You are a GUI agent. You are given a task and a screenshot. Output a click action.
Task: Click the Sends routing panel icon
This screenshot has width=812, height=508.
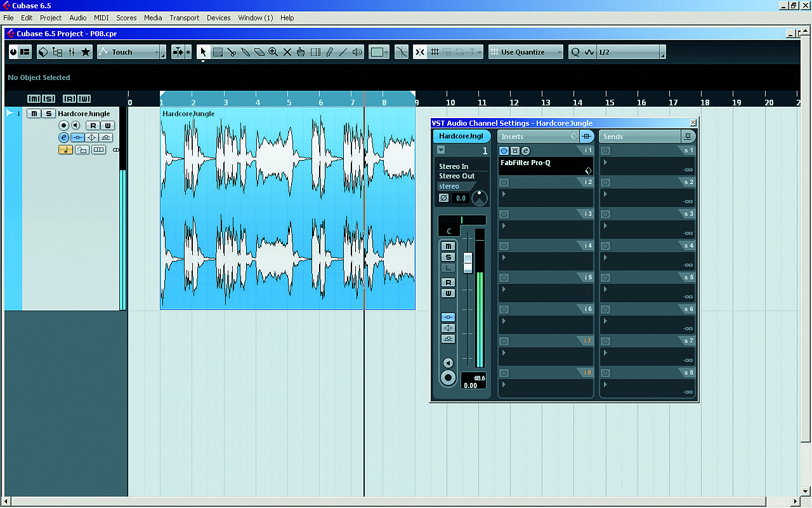pyautogui.click(x=688, y=137)
